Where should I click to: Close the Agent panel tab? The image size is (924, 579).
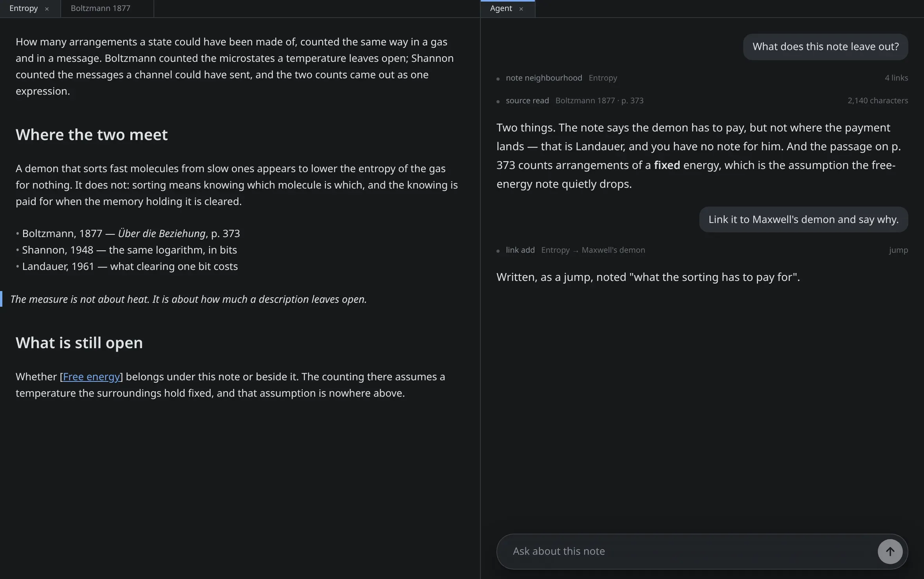[521, 9]
